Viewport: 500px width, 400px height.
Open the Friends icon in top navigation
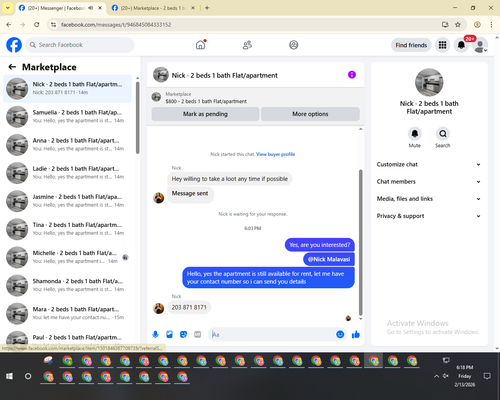(x=247, y=45)
